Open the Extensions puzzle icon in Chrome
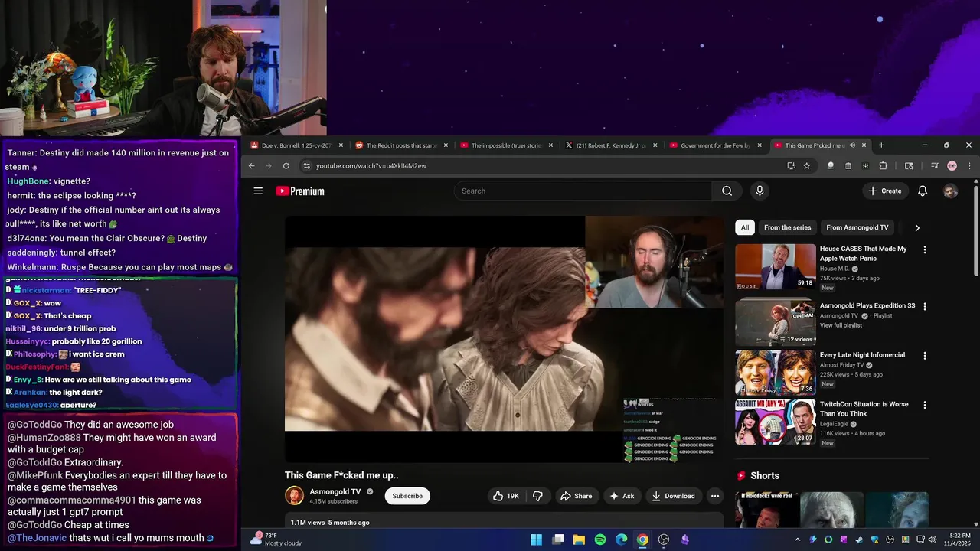 883,166
